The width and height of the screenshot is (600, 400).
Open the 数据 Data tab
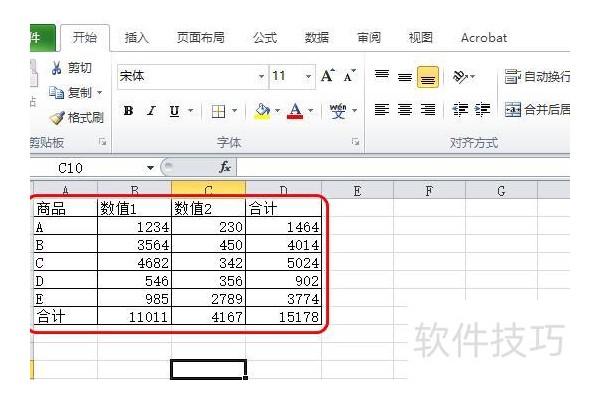tap(316, 38)
